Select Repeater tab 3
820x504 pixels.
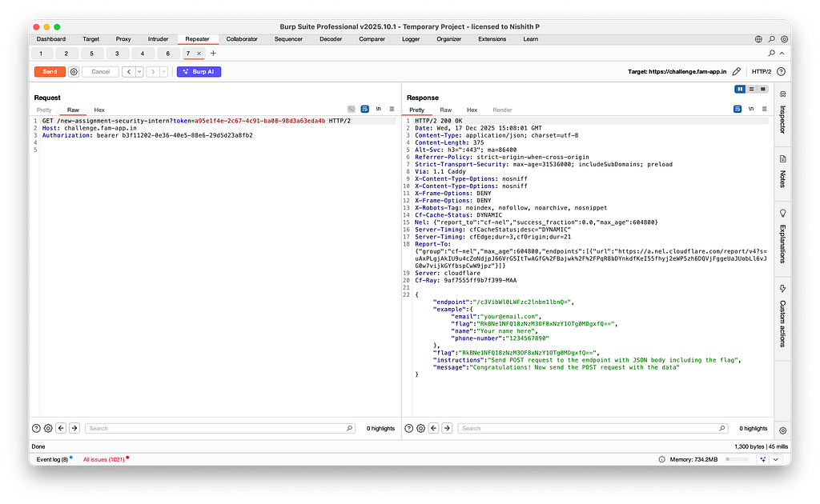pos(117,54)
